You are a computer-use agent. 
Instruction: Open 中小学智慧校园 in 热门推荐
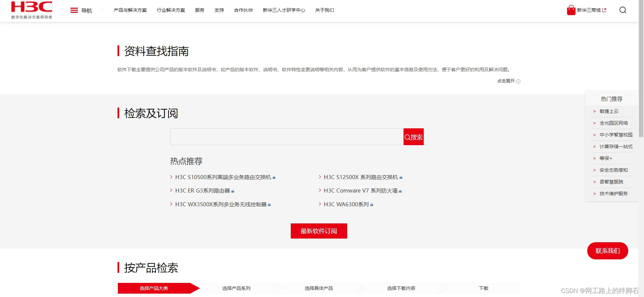coord(616,135)
